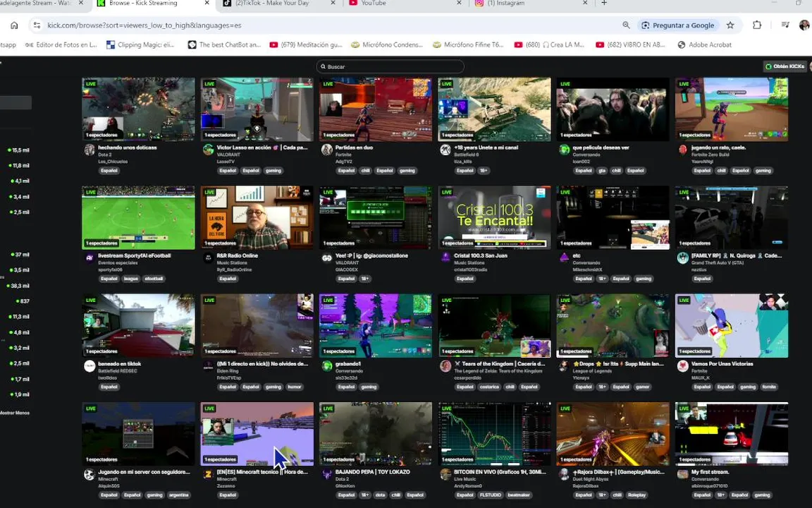The image size is (812, 508).
Task: Click the '38,3 mil' sidebar viewer count
Action: [18, 286]
